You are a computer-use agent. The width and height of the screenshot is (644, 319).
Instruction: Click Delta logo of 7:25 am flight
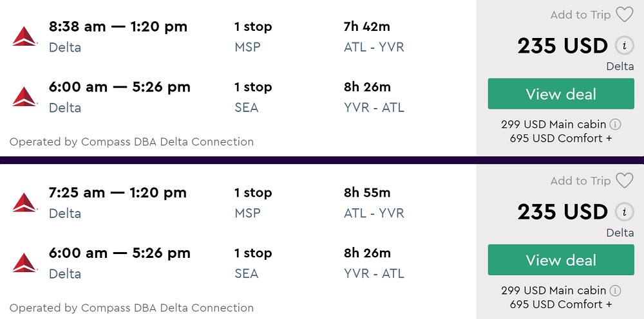(x=24, y=203)
